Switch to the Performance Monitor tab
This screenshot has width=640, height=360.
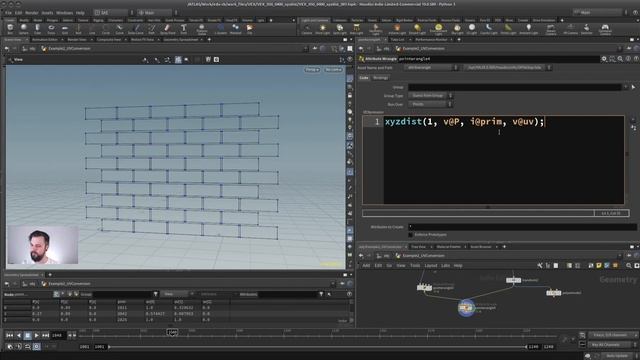431,40
